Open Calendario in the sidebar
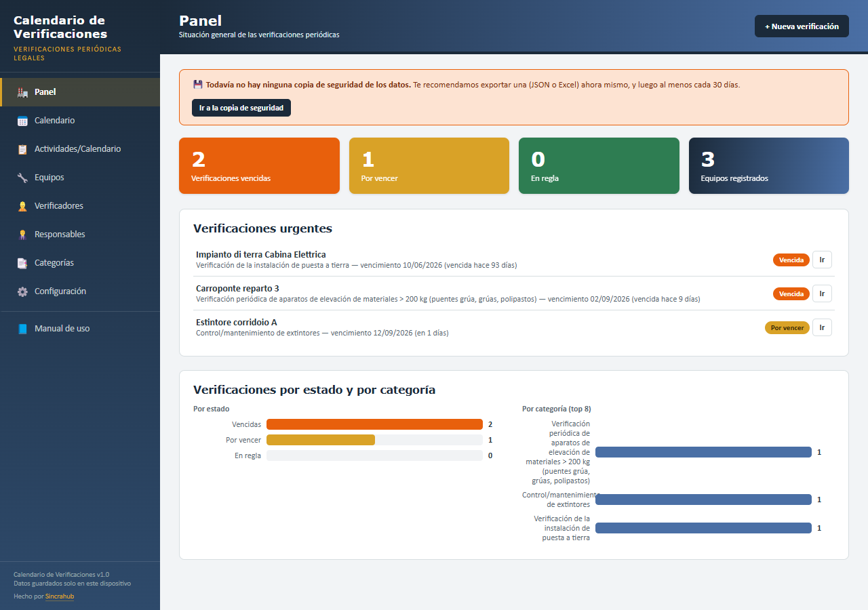The image size is (868, 610). (80, 121)
